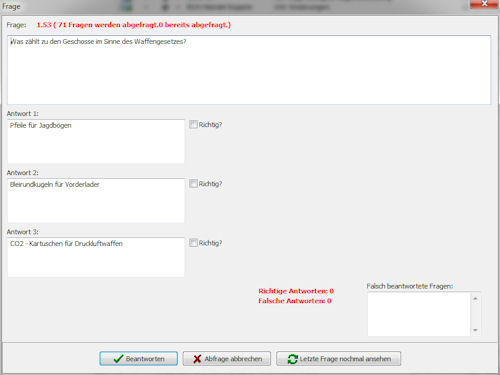Click the Falsch beantwortete Fragen list box
This screenshot has height=375, width=500.
(x=419, y=314)
